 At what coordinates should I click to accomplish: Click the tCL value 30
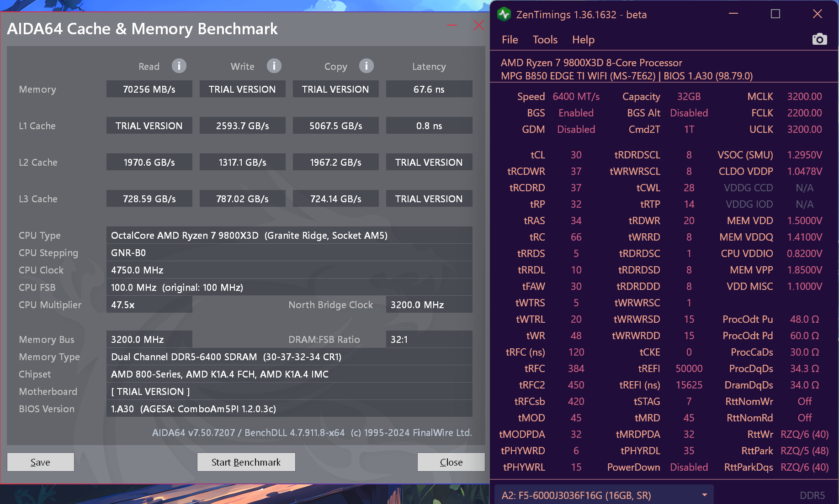pyautogui.click(x=576, y=155)
